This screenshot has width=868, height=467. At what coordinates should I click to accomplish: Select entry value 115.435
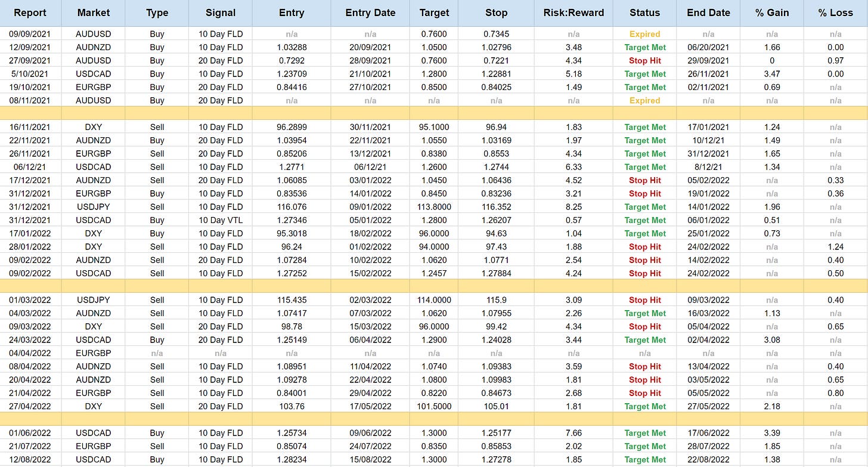292,300
